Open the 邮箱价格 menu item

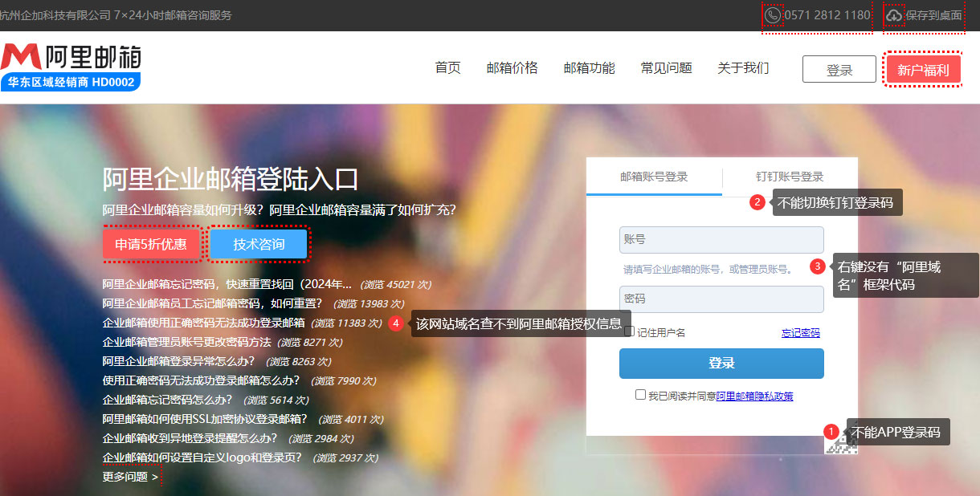[512, 68]
